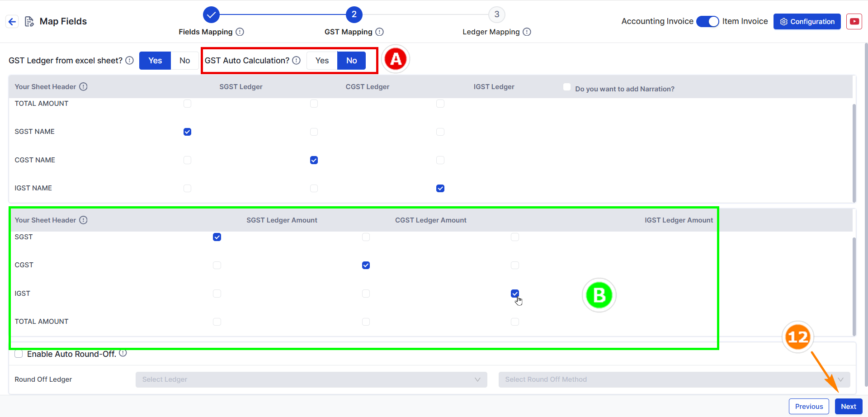Go to step 3 Ledger Mapping

(497, 14)
